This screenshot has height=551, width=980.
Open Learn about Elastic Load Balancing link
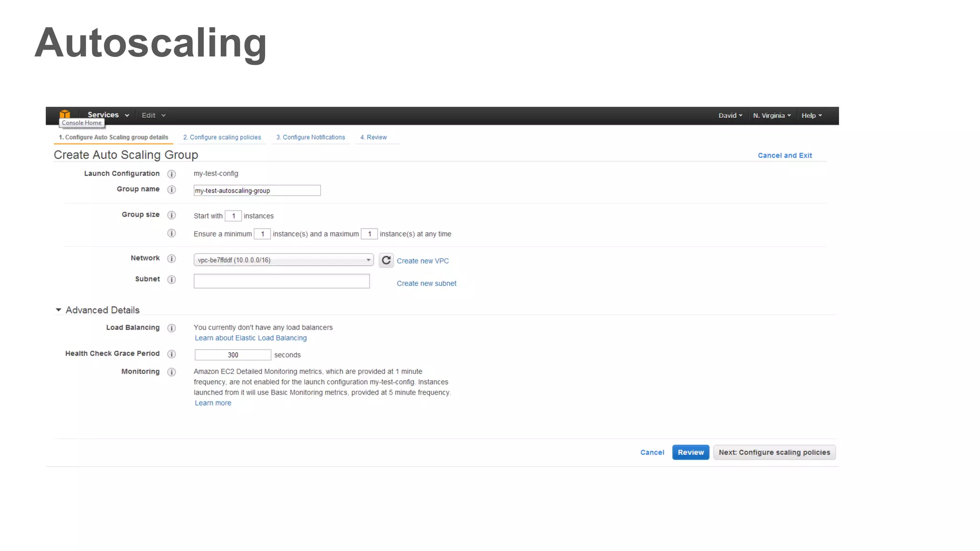coord(251,338)
